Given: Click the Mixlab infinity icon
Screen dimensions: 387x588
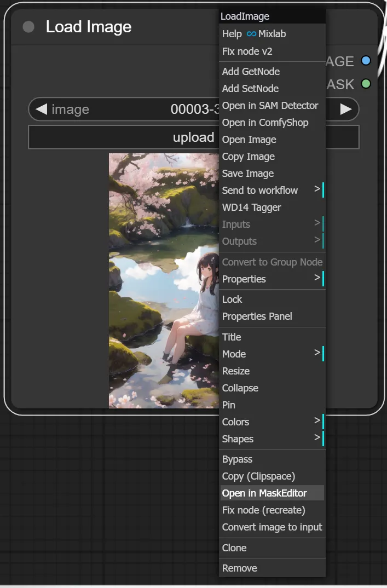Looking at the screenshot, I should tap(251, 34).
